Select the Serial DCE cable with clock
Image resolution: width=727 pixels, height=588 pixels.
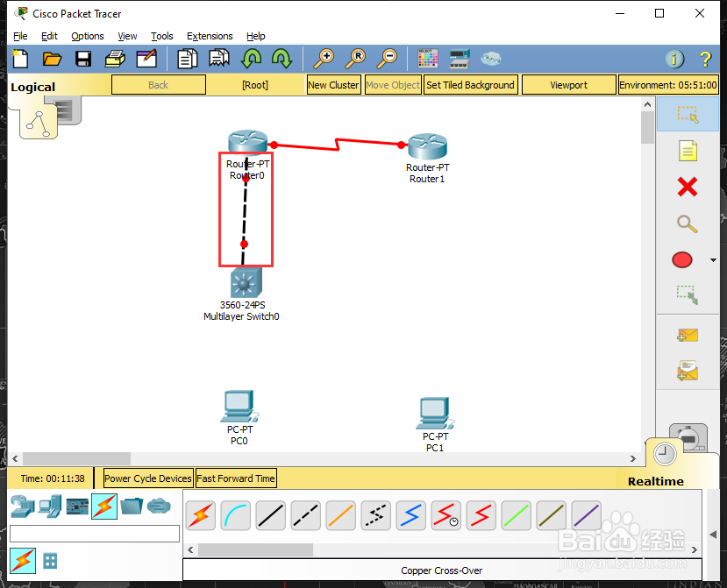(x=446, y=515)
